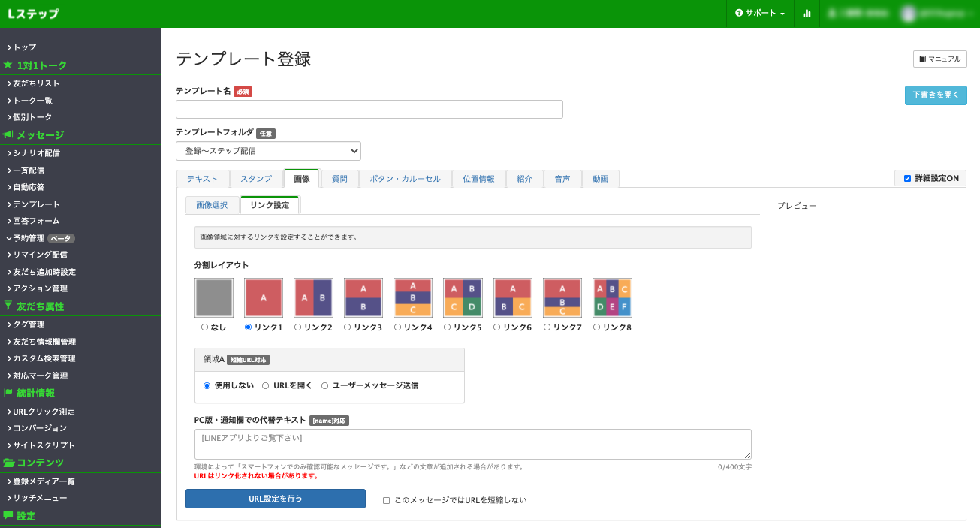Select the リンク3 radio button
This screenshot has width=980, height=528.
pyautogui.click(x=348, y=327)
